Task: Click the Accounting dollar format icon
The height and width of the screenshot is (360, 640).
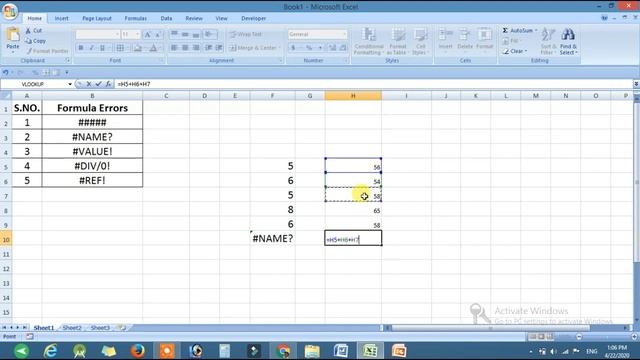Action: [293, 48]
